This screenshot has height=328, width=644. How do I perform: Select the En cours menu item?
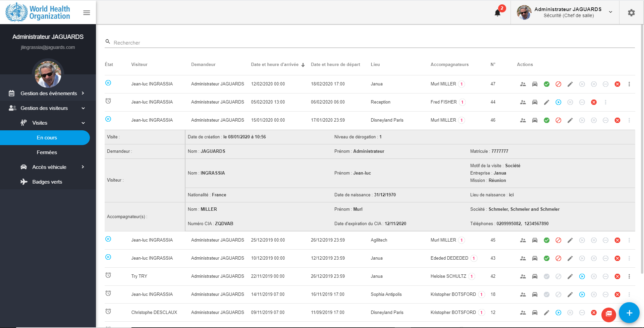coord(45,138)
